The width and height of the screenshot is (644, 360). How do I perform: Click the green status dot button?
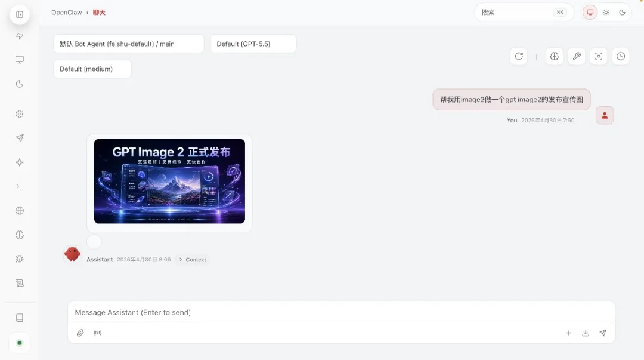click(19, 343)
